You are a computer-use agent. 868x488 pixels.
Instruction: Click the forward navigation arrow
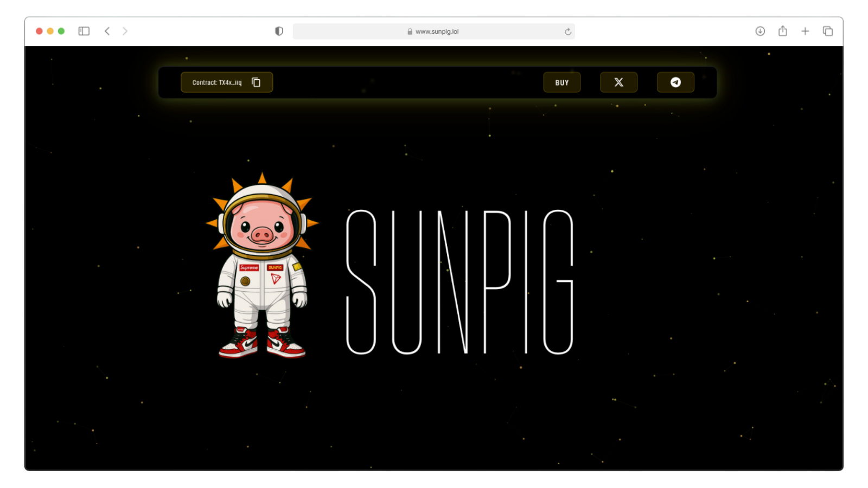pos(125,31)
